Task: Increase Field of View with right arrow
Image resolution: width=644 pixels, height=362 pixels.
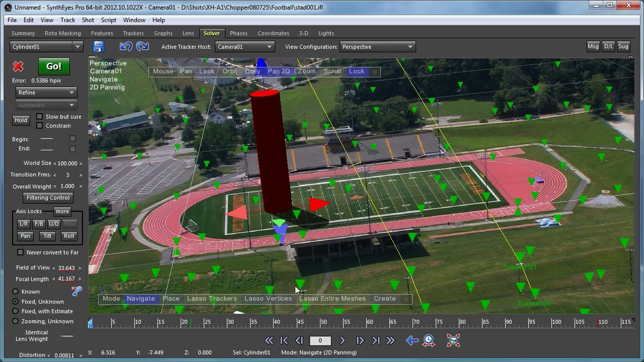Action: pos(79,268)
